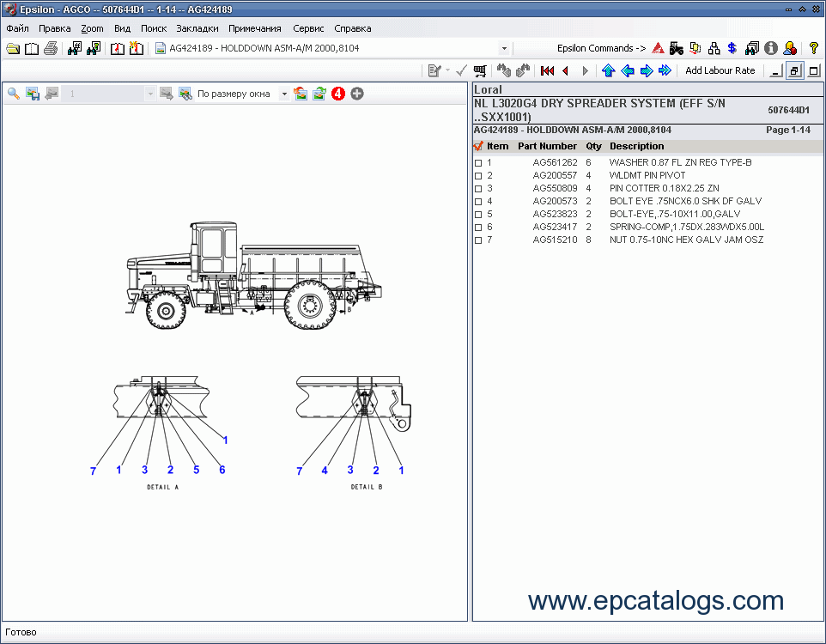
Task: Save the diagram image with disk icon
Action: pyautogui.click(x=33, y=94)
